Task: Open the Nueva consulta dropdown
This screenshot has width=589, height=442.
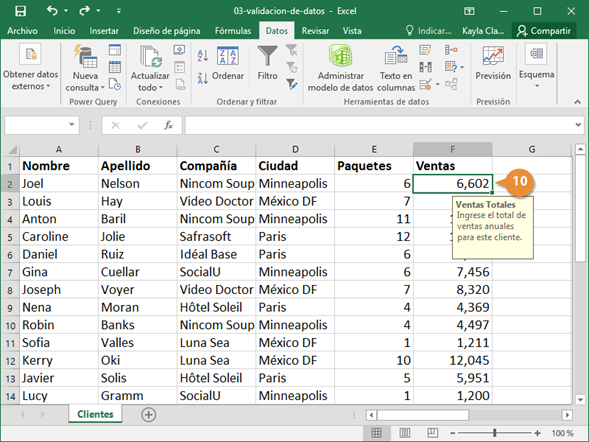Action: tap(85, 68)
